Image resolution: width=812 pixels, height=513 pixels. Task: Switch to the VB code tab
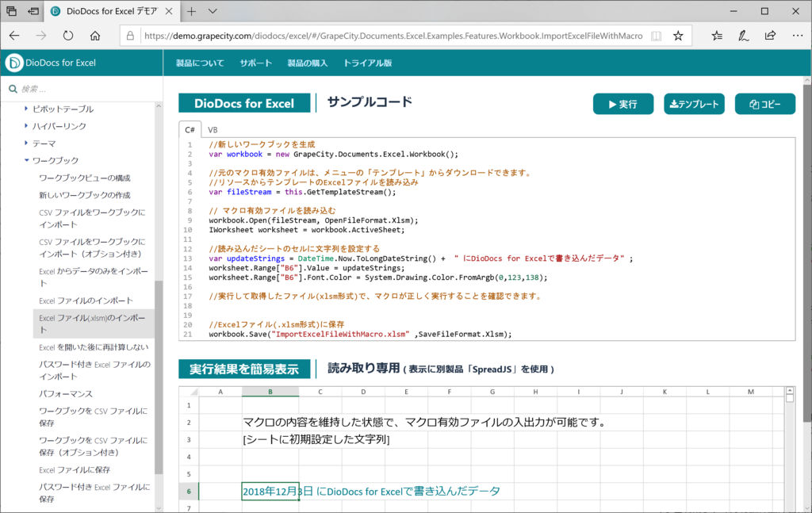[x=213, y=129]
